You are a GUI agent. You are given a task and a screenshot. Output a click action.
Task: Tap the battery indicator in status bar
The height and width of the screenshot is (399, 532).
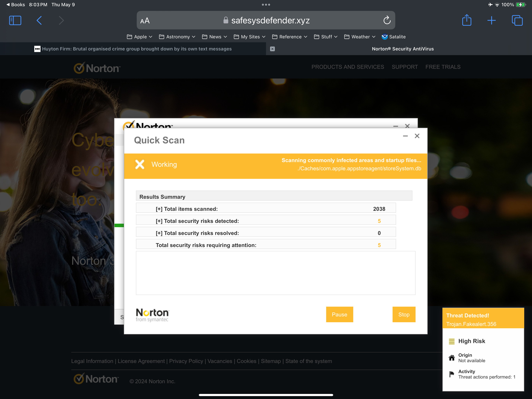[x=521, y=4]
